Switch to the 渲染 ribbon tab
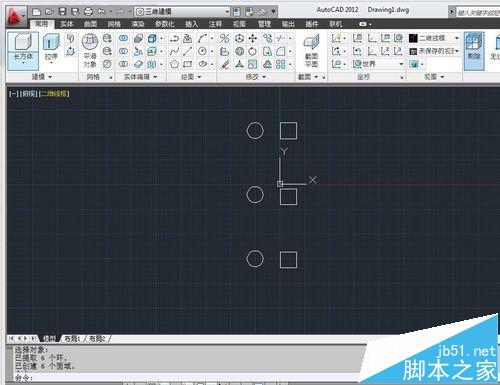Viewport: 500px width, 385px height. point(138,24)
